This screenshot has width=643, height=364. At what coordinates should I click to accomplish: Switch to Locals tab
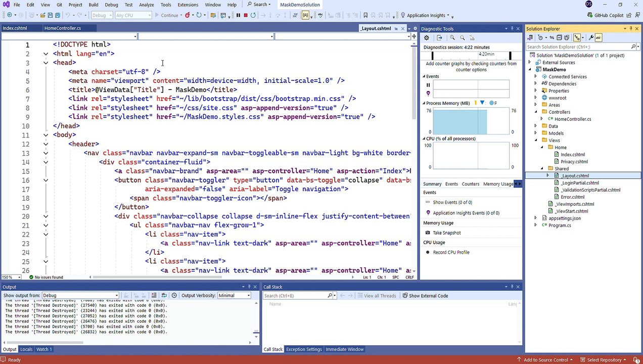[x=26, y=349]
